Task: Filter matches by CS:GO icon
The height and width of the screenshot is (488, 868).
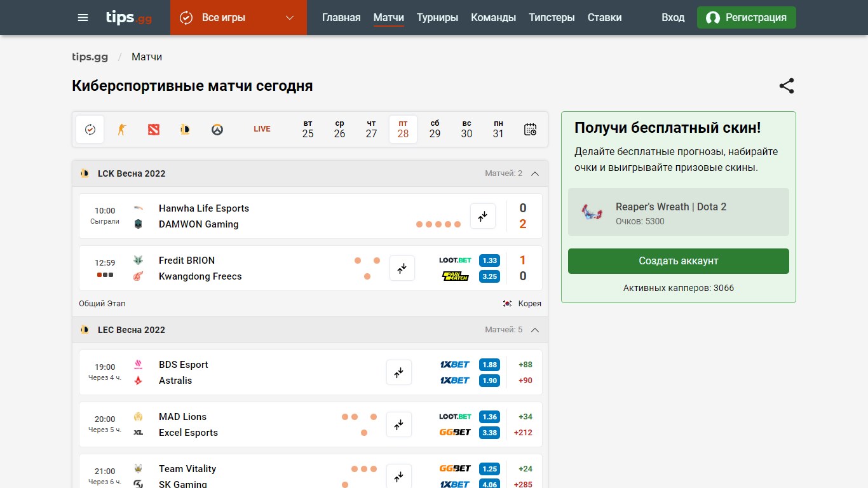Action: (122, 129)
